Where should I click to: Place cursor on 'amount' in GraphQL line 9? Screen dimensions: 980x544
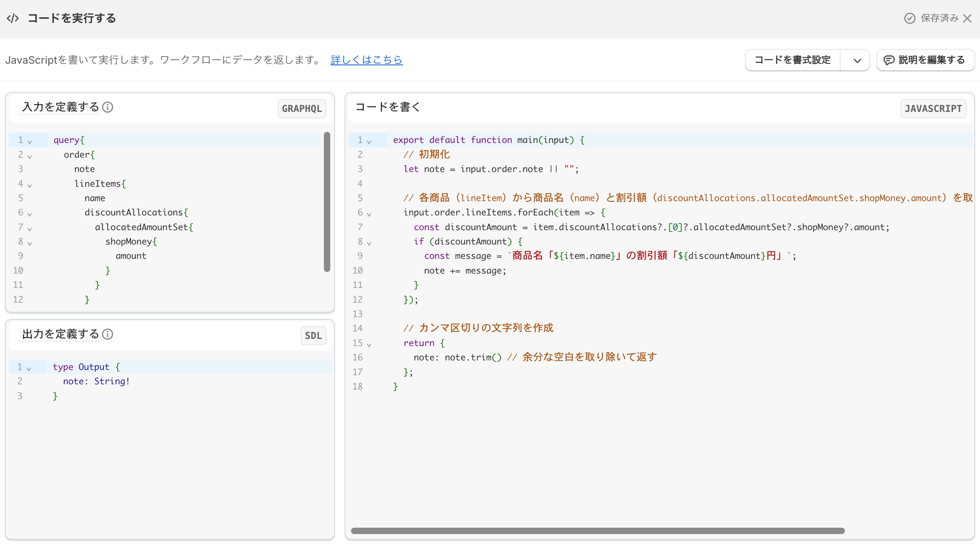(x=131, y=256)
